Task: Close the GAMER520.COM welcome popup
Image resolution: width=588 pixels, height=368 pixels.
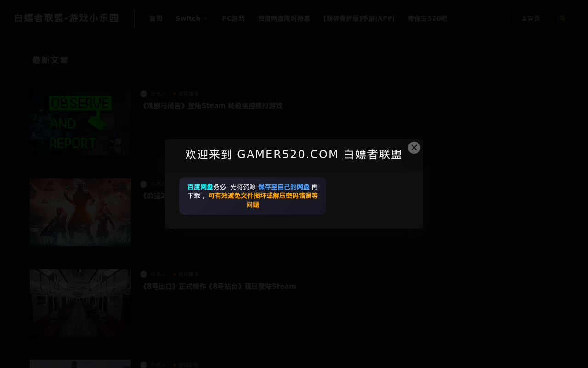Action: click(414, 148)
